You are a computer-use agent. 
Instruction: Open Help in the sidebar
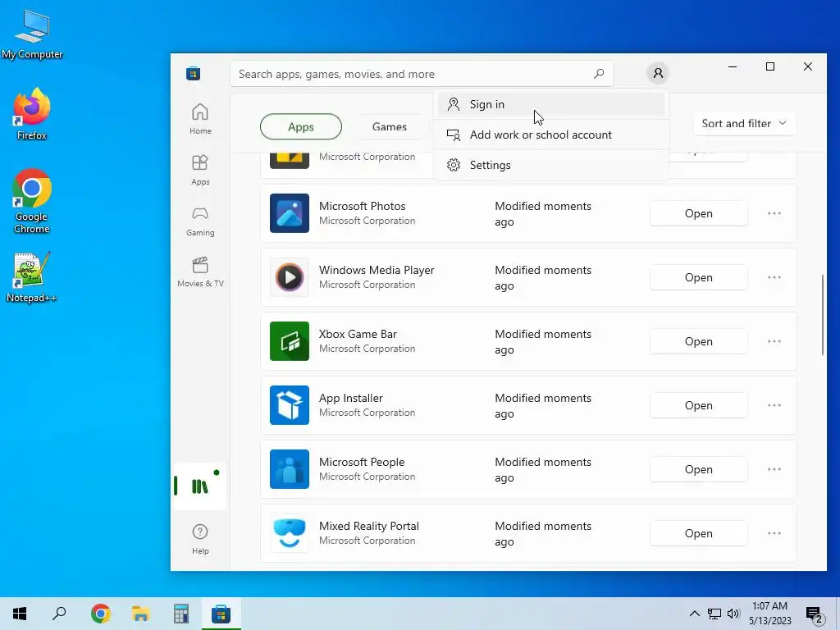[200, 539]
